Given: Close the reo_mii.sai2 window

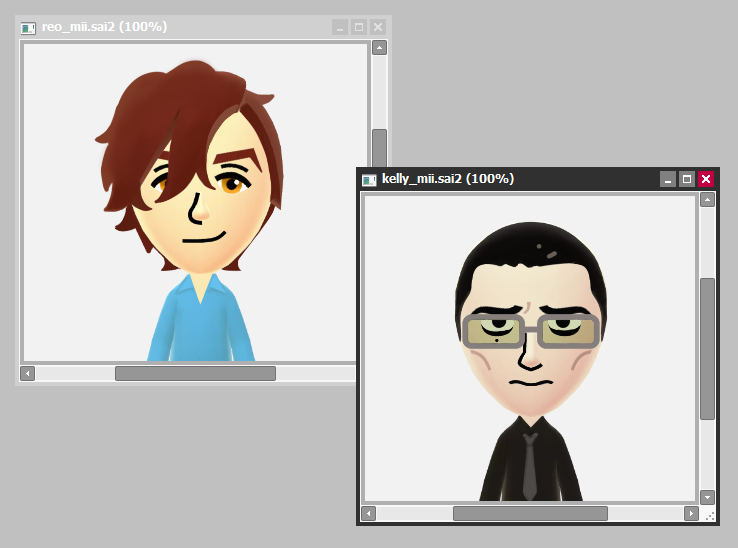Looking at the screenshot, I should point(378,27).
